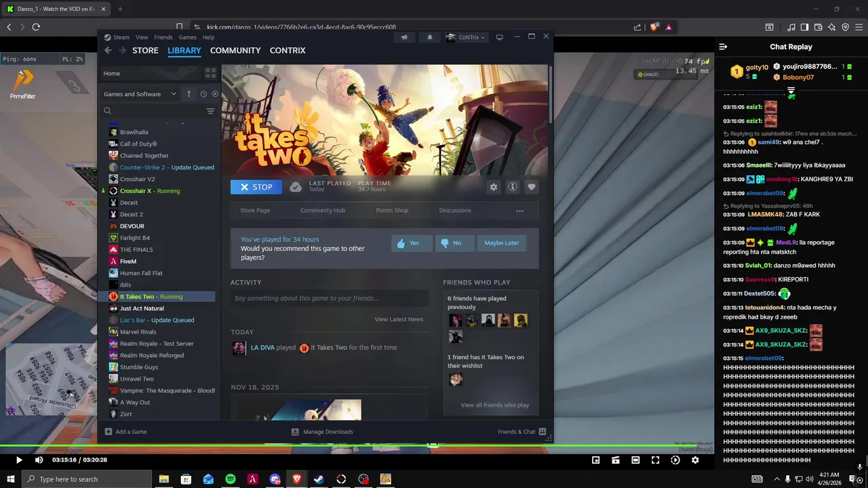
Task: Open Spotify from Windows taskbar
Action: 231,479
